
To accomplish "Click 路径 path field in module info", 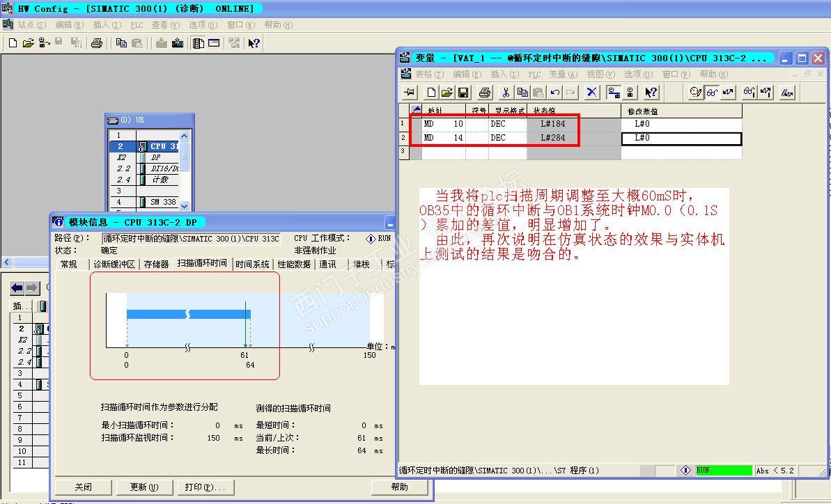I will 192,239.
